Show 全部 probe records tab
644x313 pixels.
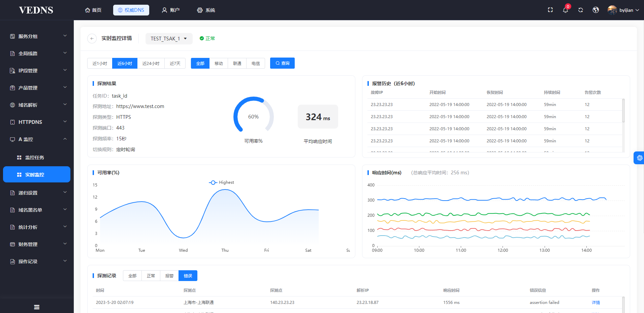(132, 276)
